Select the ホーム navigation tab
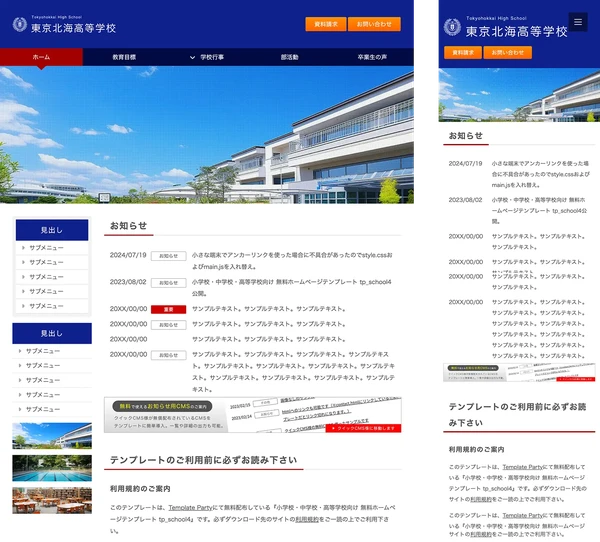 (41, 57)
